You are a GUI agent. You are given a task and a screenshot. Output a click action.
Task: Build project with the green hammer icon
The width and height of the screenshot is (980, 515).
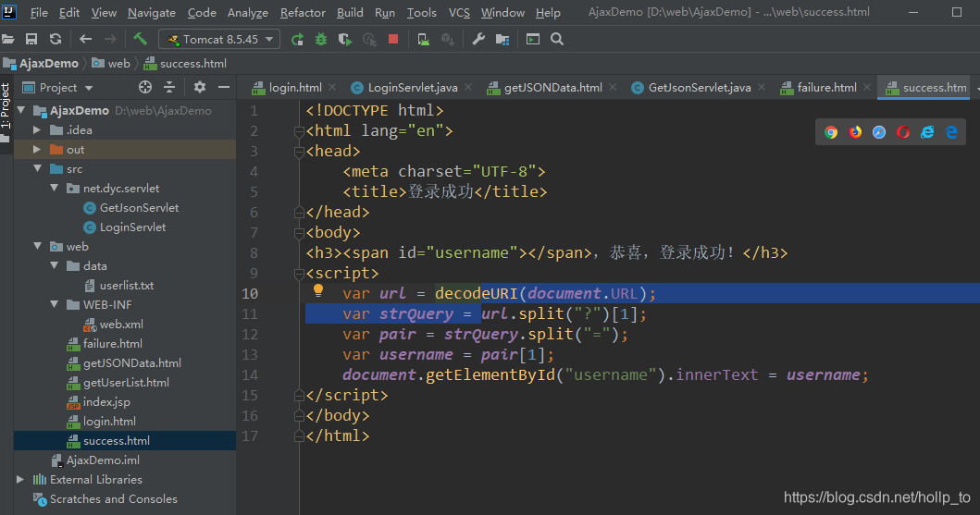[140, 39]
